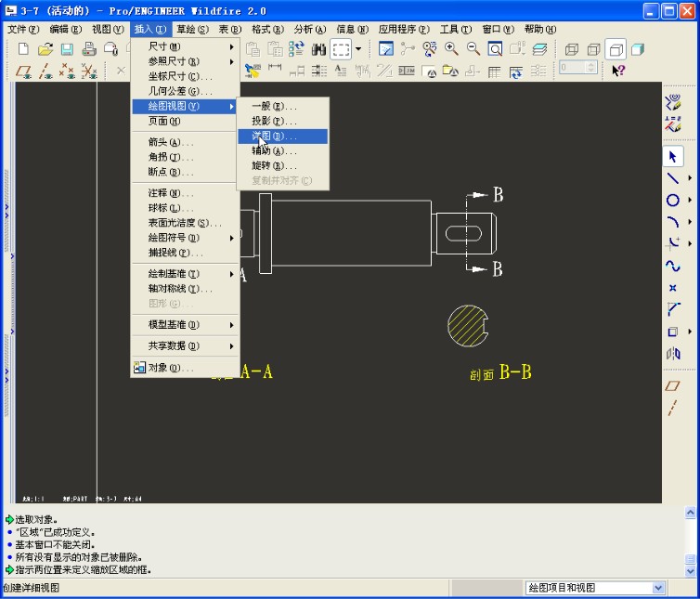Expand the fillet tool flyout arrow
The image size is (700, 599).
click(690, 244)
